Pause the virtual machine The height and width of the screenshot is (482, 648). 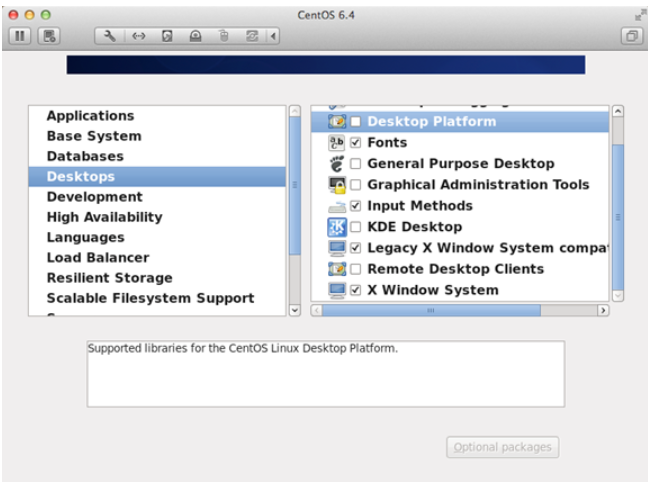click(20, 36)
